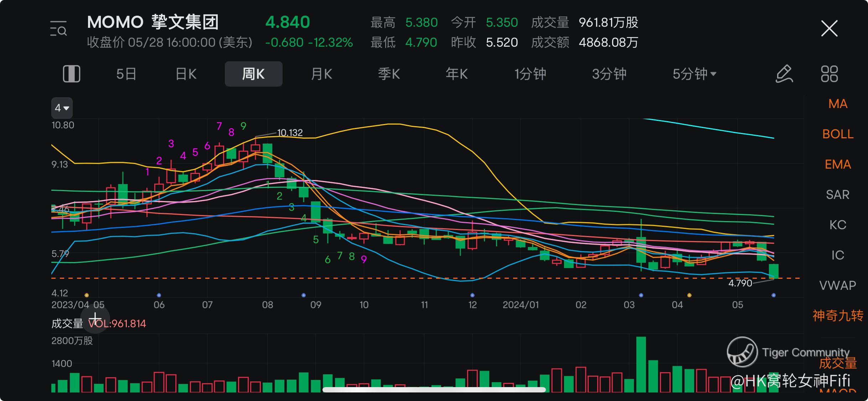Click the horizontal chart scrollbar handle
The height and width of the screenshot is (401, 868).
(434, 390)
